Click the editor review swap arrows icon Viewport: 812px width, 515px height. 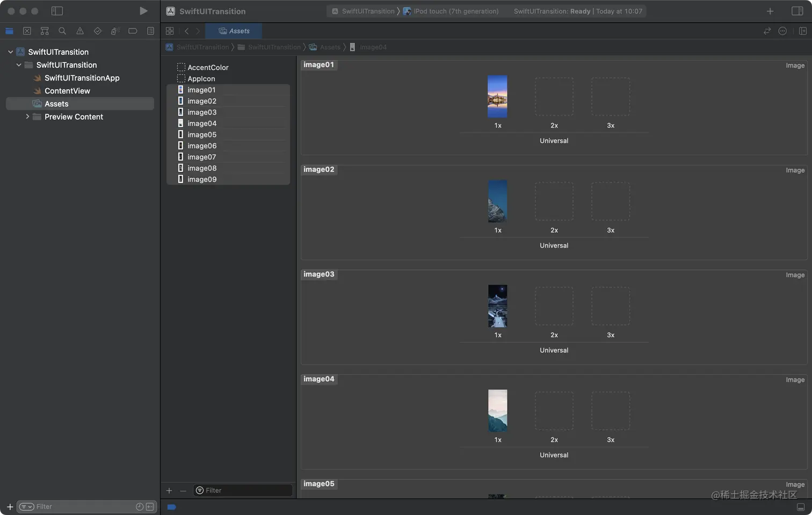pos(767,31)
